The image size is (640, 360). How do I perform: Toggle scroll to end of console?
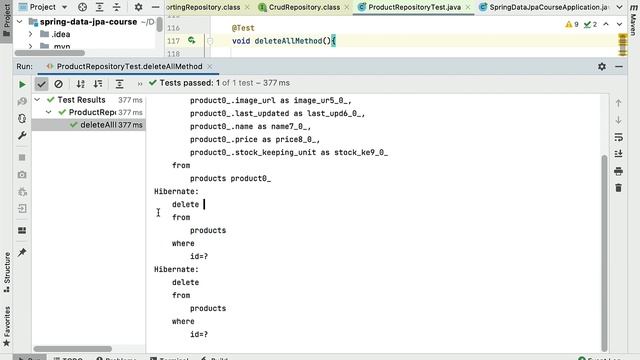tap(618, 154)
